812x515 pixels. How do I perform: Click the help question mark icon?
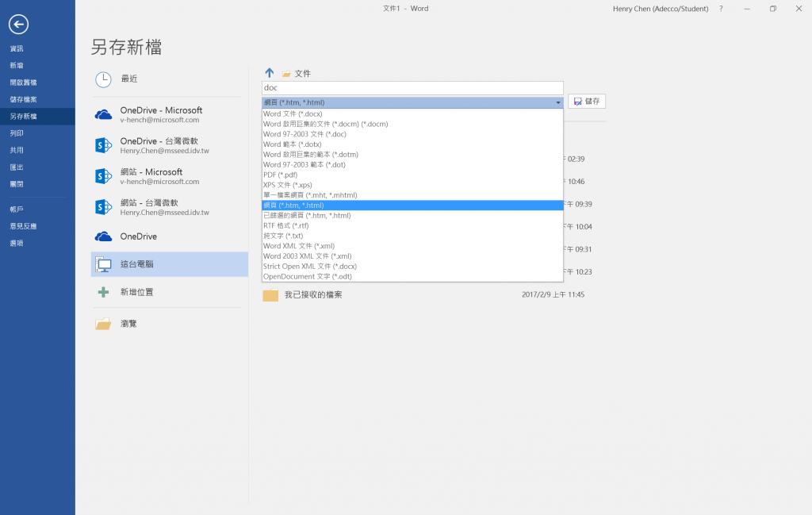pyautogui.click(x=721, y=9)
